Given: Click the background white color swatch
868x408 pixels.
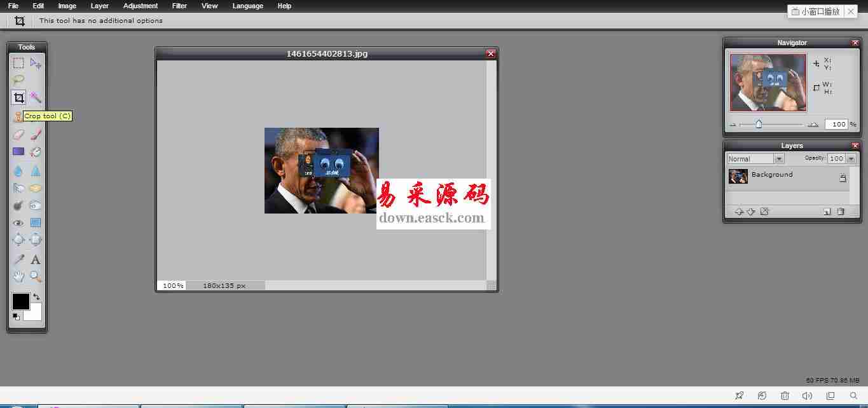Looking at the screenshot, I should click(x=35, y=315).
